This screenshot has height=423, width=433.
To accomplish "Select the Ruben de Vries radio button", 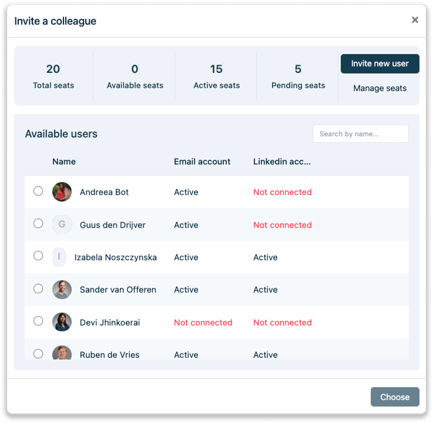I will (38, 354).
